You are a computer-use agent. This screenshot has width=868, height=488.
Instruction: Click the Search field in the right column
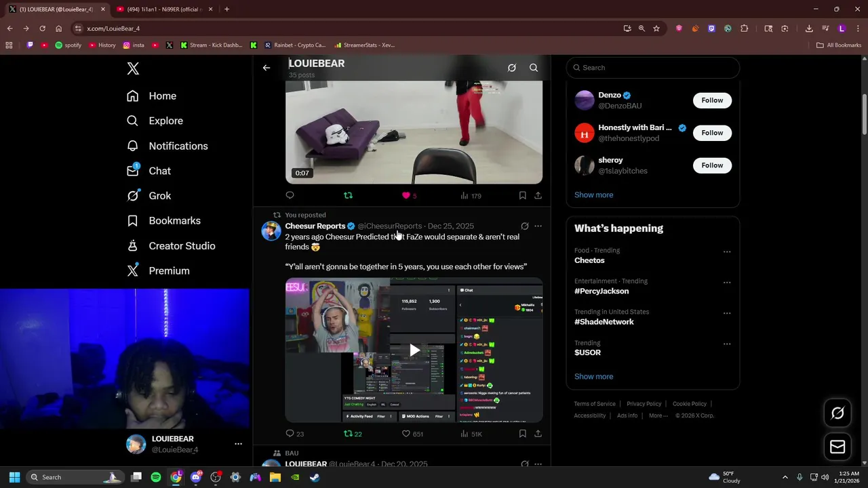pyautogui.click(x=652, y=68)
